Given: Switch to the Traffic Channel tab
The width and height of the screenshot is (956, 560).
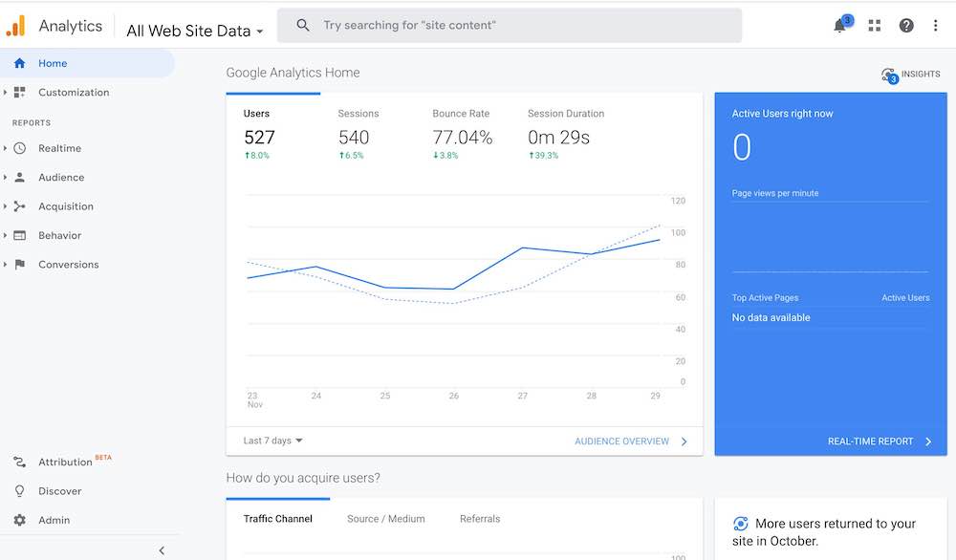Looking at the screenshot, I should tap(277, 519).
